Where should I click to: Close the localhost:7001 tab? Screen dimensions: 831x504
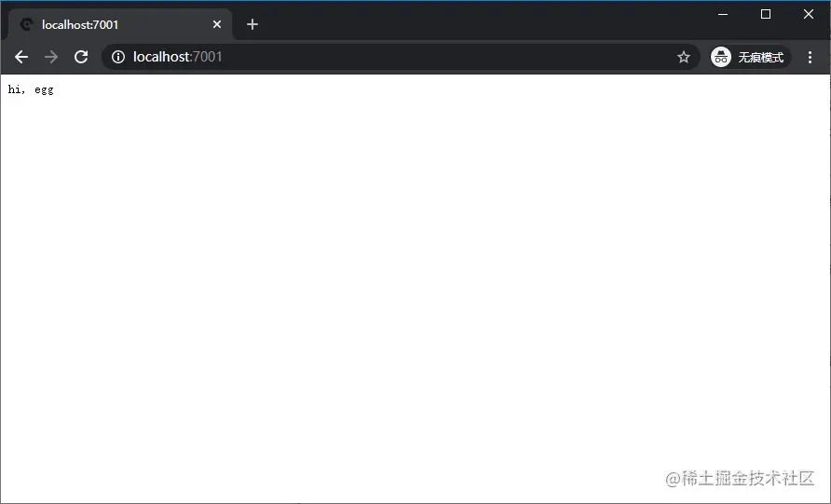(x=217, y=24)
